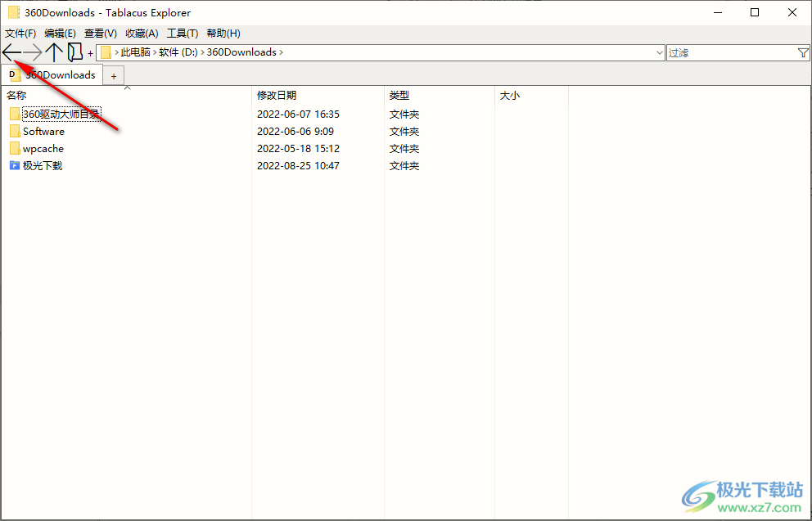The height and width of the screenshot is (521, 812).
Task: Add a new tab with the plus button
Action: pyautogui.click(x=114, y=77)
